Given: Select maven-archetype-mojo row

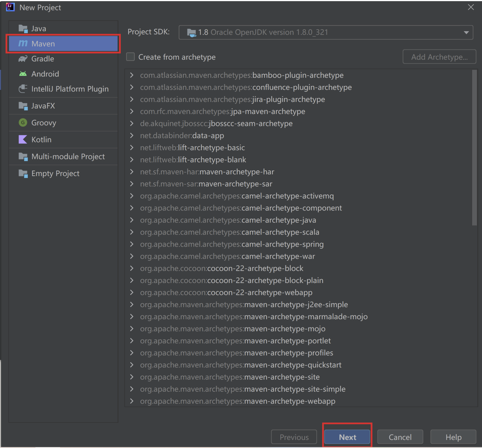Looking at the screenshot, I should point(301,329).
